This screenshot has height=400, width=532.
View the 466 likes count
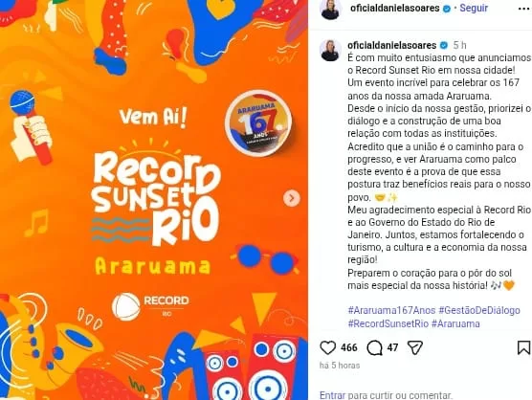click(349, 347)
